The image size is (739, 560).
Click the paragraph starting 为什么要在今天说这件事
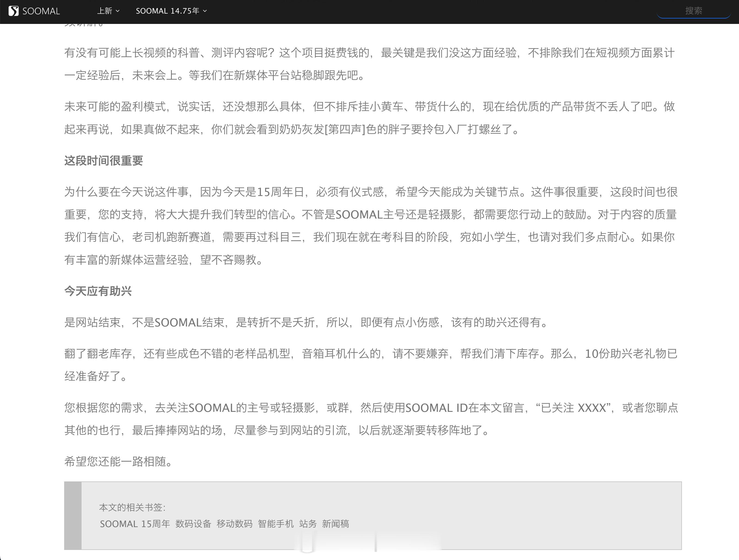(x=371, y=226)
